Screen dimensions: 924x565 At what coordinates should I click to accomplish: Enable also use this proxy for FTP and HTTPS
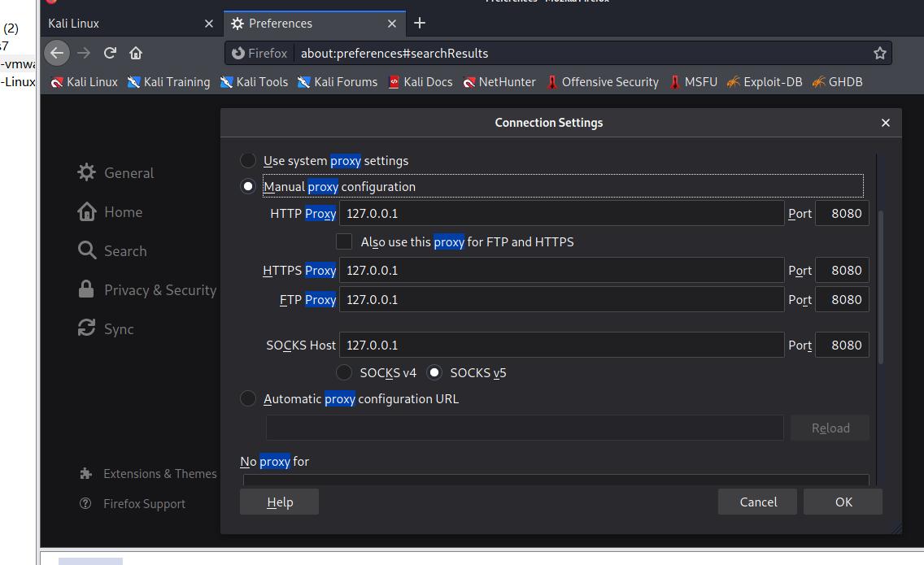[344, 241]
